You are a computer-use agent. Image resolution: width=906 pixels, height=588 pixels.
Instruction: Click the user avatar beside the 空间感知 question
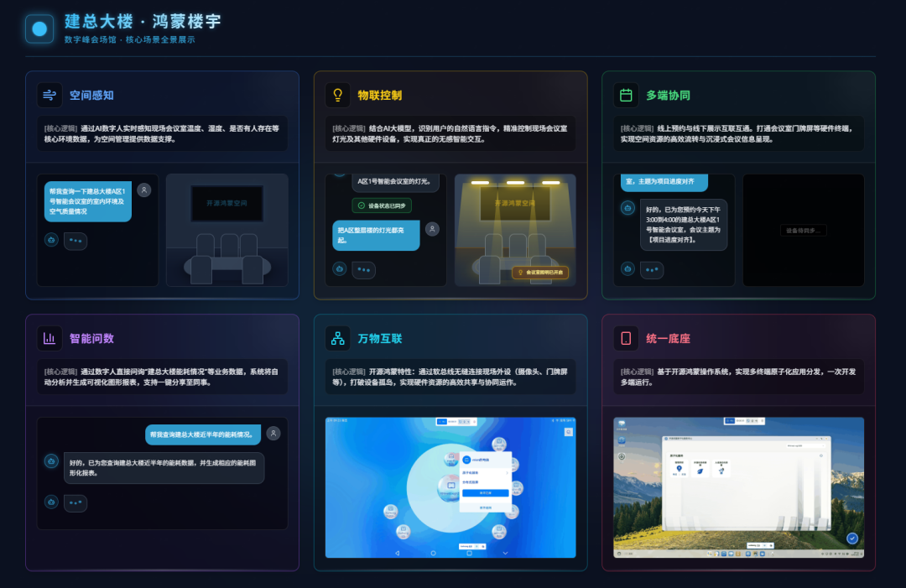coord(143,190)
